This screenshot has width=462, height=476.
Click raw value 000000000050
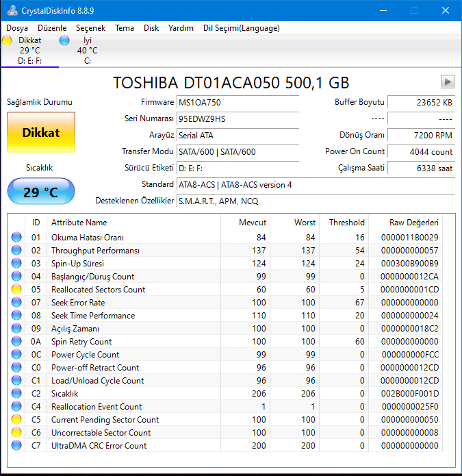click(x=409, y=420)
